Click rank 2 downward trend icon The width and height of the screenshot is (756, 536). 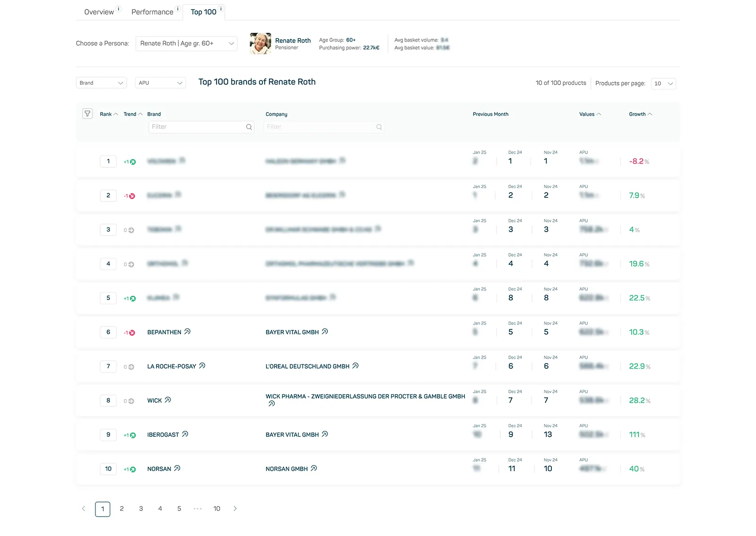[x=132, y=196]
